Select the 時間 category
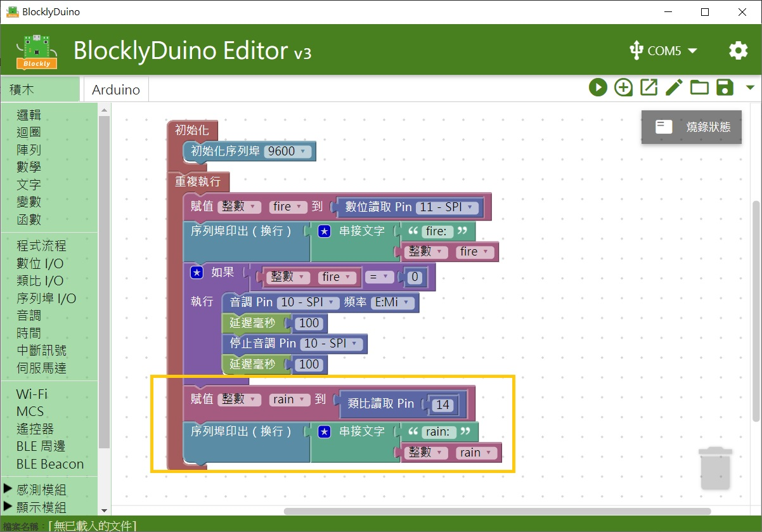762x532 pixels. pos(29,333)
